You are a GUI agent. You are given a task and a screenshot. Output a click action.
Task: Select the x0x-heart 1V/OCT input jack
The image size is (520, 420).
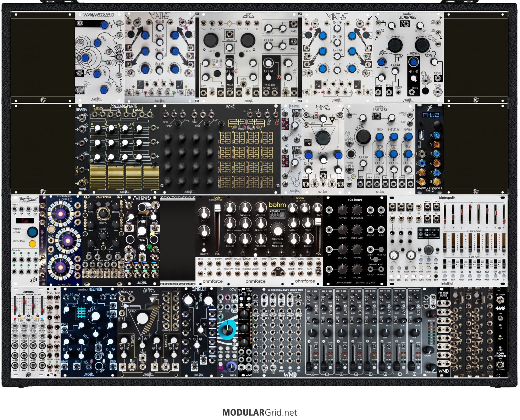[x=371, y=210]
